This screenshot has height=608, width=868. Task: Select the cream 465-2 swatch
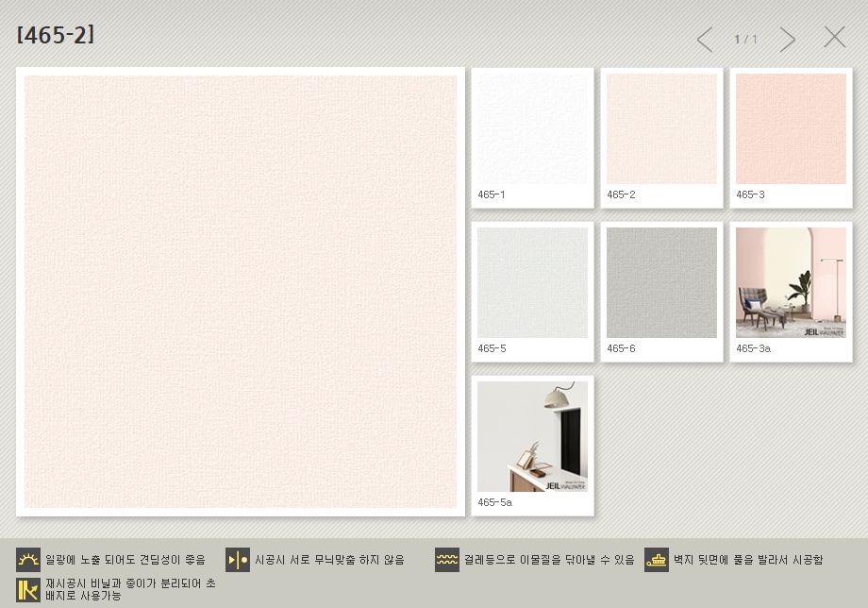pos(661,128)
